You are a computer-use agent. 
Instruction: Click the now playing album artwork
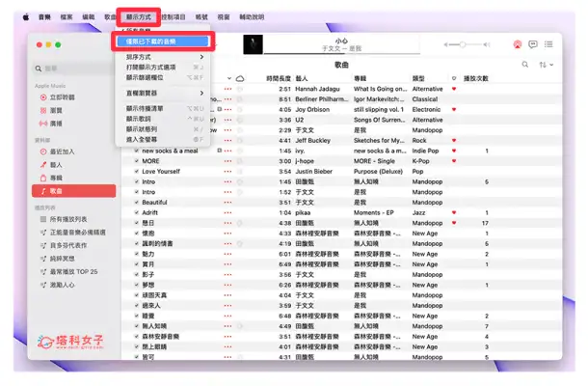coord(253,44)
